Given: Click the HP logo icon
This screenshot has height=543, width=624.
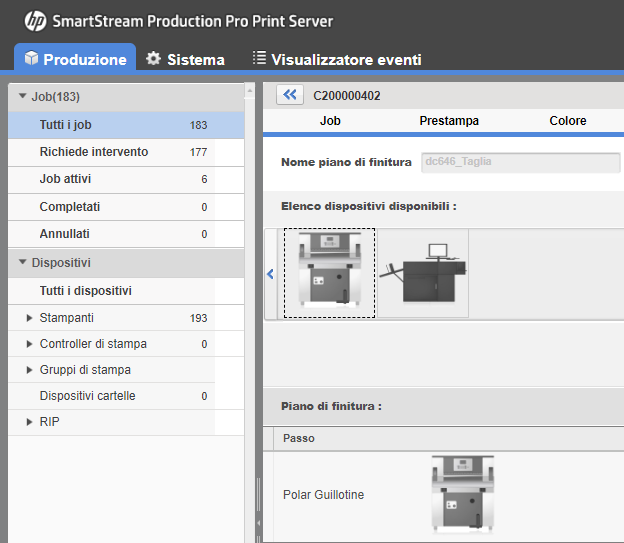Looking at the screenshot, I should click(x=35, y=21).
